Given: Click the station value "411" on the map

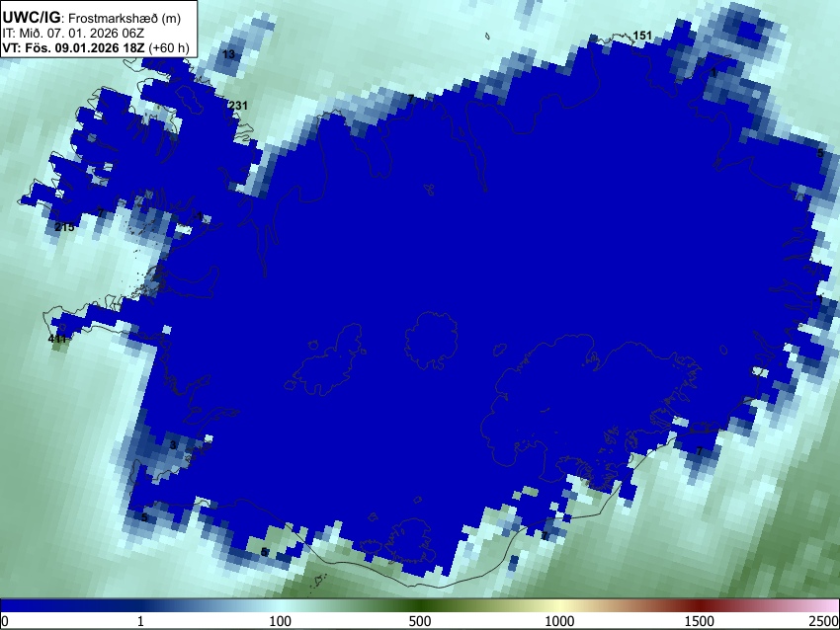Looking at the screenshot, I should (x=57, y=339).
